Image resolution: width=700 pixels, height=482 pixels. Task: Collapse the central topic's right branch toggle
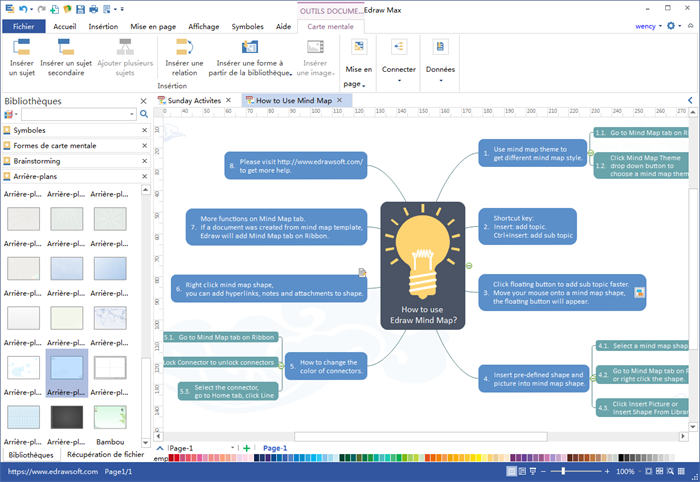[469, 265]
